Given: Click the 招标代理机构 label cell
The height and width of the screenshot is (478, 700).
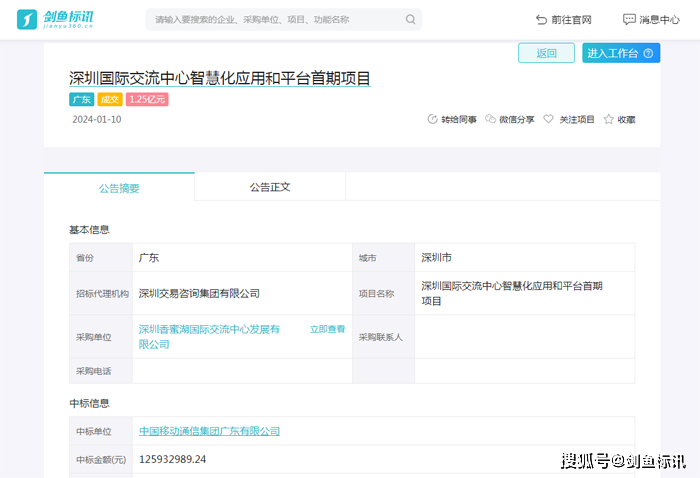Looking at the screenshot, I should pyautogui.click(x=102, y=294).
